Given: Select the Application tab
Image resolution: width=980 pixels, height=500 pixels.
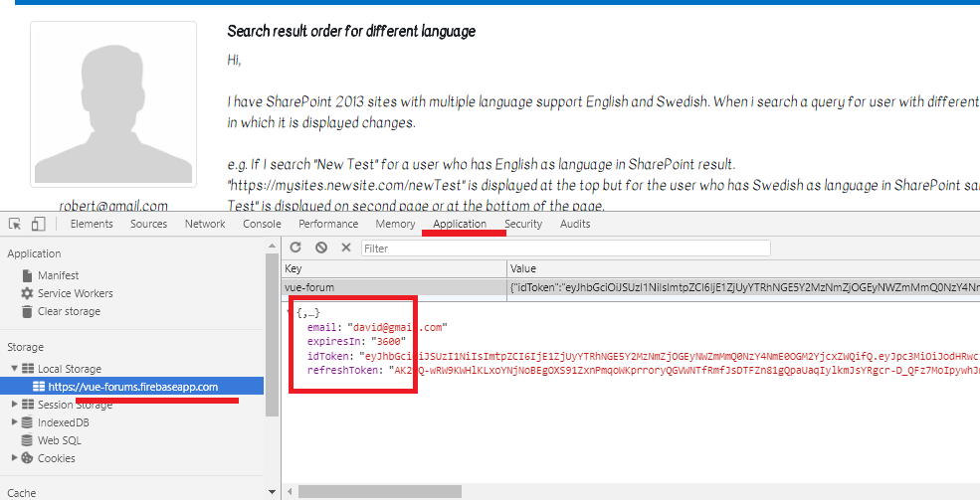Looking at the screenshot, I should [x=460, y=224].
